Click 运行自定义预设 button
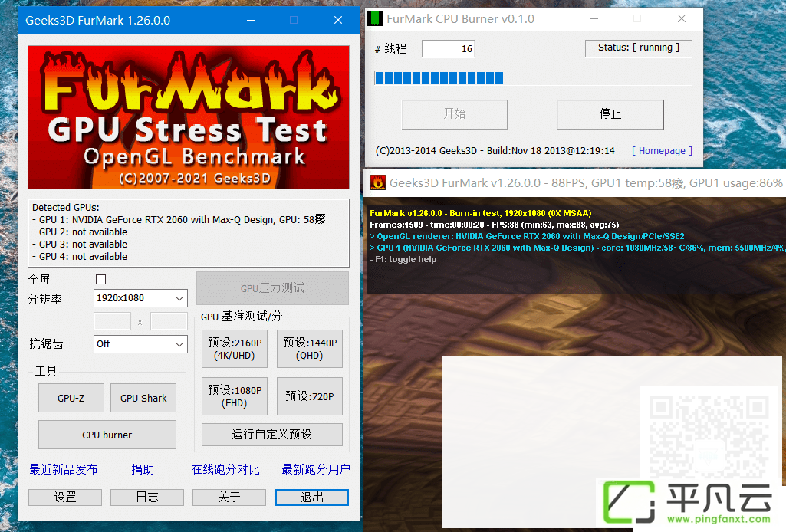The height and width of the screenshot is (532, 786). pos(272,435)
